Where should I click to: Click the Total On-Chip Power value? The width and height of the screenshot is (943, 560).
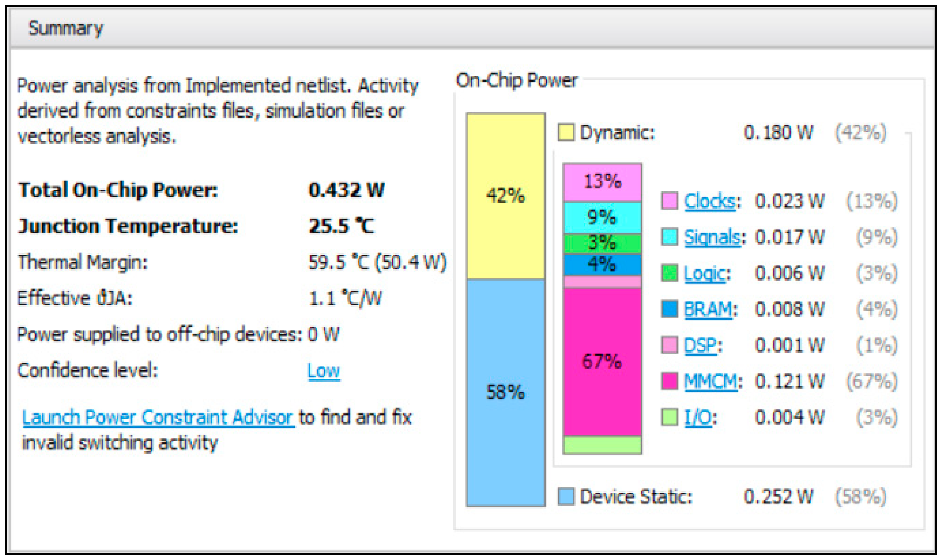tap(346, 190)
